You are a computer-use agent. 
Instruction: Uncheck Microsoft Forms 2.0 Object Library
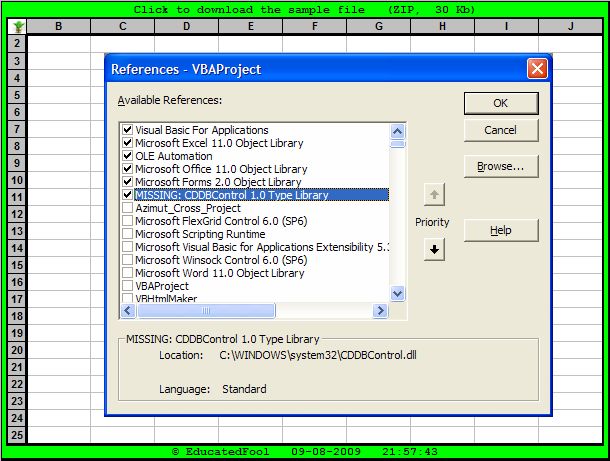point(128,181)
